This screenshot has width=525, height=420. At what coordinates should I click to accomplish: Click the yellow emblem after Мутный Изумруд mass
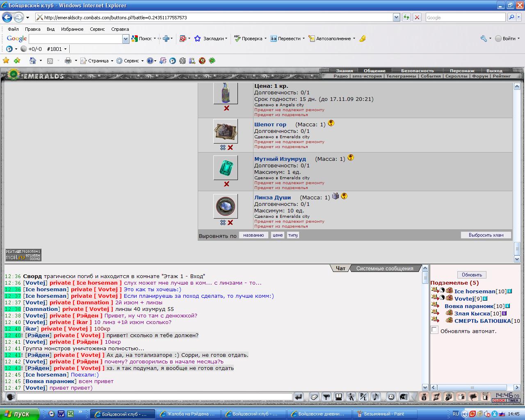(351, 157)
